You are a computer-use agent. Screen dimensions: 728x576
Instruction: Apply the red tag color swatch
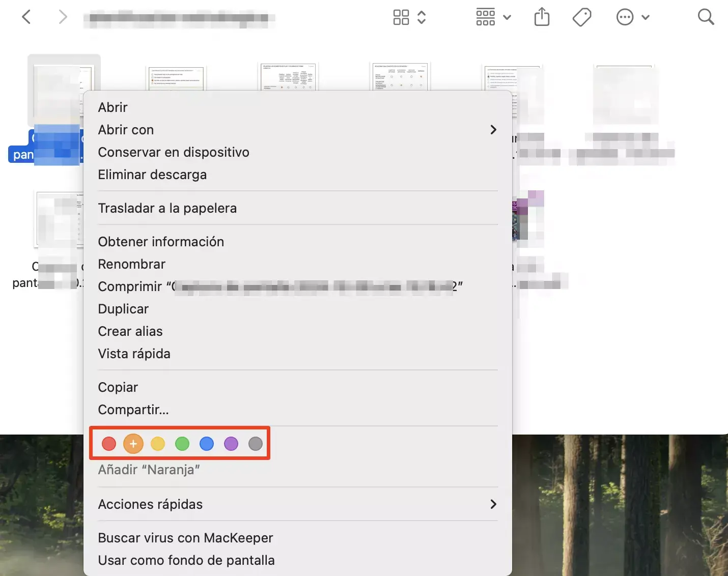coord(109,443)
